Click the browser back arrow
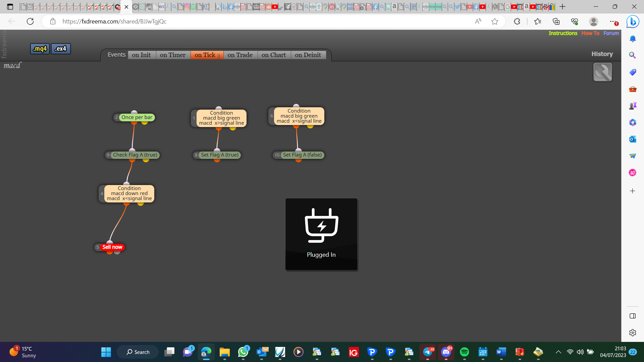This screenshot has width=644, height=362. [x=12, y=21]
